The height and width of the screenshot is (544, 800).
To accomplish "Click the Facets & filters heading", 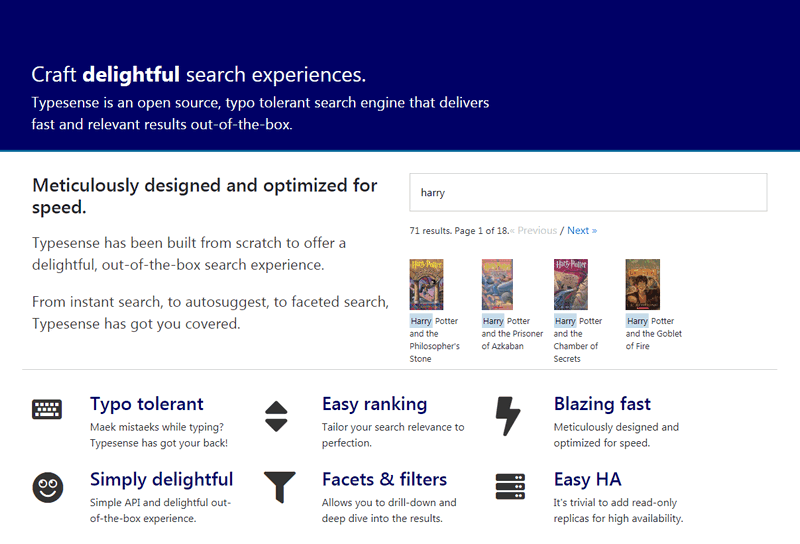I will pyautogui.click(x=384, y=479).
